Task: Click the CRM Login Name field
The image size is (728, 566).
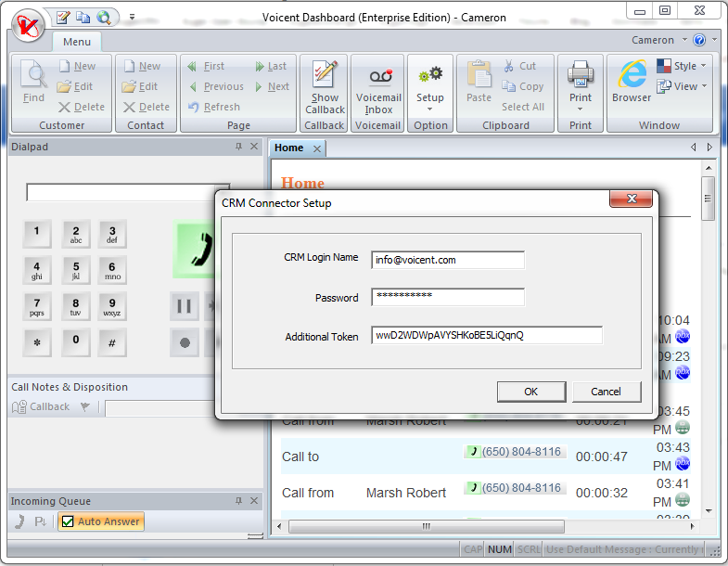Action: (448, 260)
